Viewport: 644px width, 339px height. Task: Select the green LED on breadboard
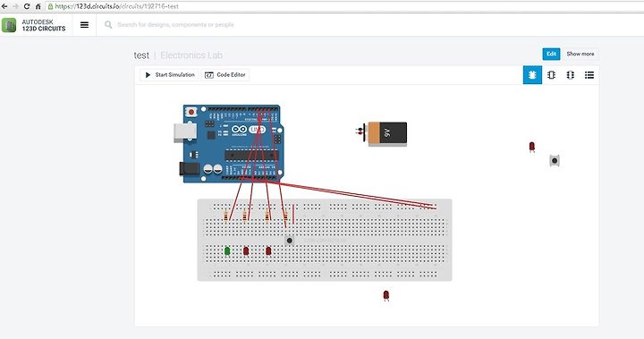click(227, 251)
